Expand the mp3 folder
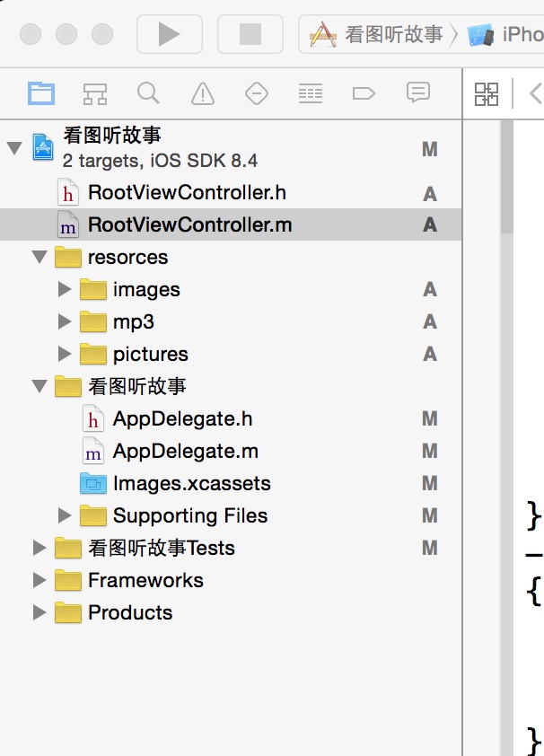Screen dimensions: 544x756 65,321
